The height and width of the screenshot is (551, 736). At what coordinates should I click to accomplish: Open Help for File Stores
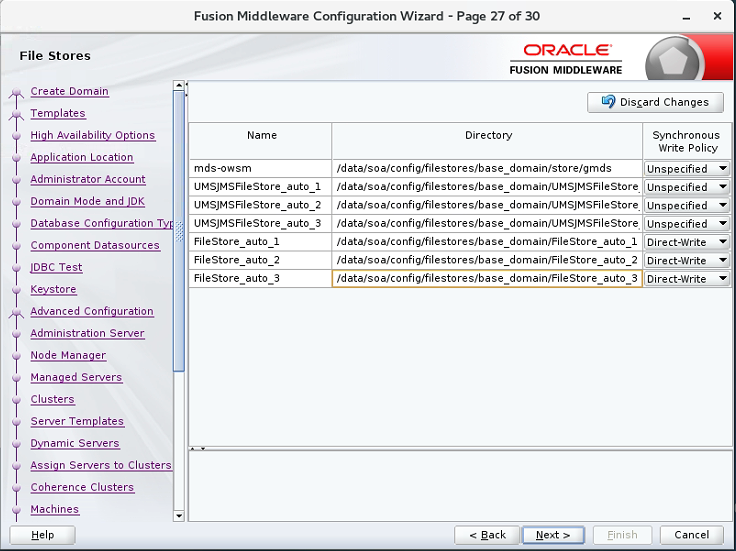click(42, 535)
